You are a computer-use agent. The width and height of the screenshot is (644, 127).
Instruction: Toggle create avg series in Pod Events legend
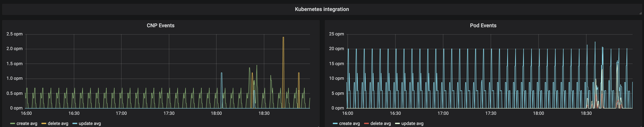click(x=350, y=124)
